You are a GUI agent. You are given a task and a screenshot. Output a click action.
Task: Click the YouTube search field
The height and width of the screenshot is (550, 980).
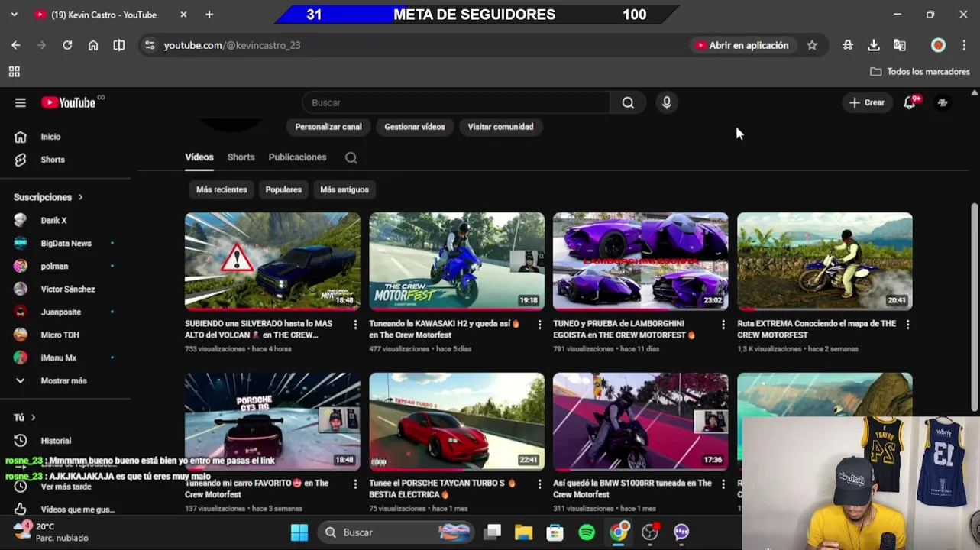tap(456, 102)
